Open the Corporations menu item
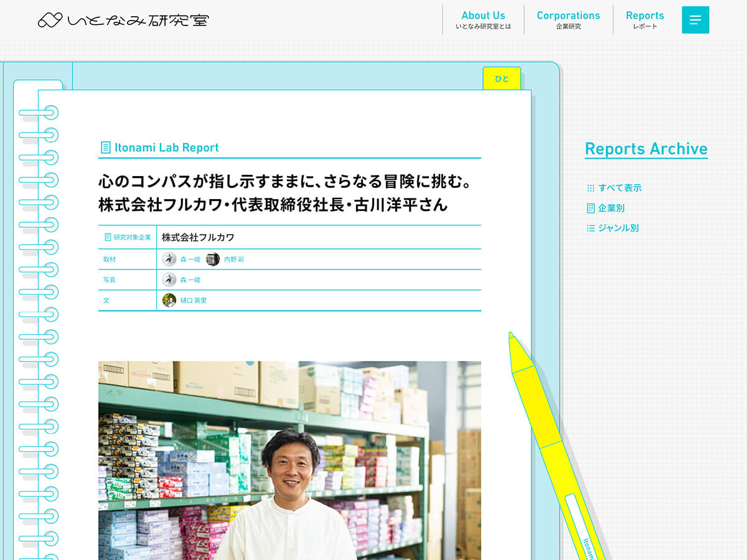The width and height of the screenshot is (747, 560). click(x=568, y=20)
